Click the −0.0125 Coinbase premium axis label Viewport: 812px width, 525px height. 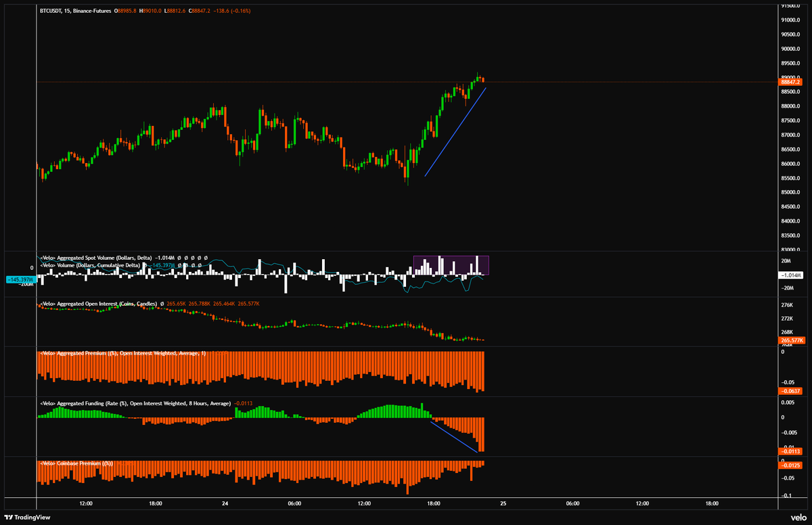coord(790,465)
